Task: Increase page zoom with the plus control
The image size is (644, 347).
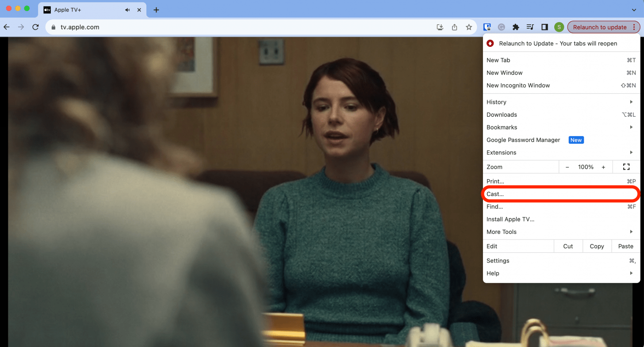Action: point(603,167)
